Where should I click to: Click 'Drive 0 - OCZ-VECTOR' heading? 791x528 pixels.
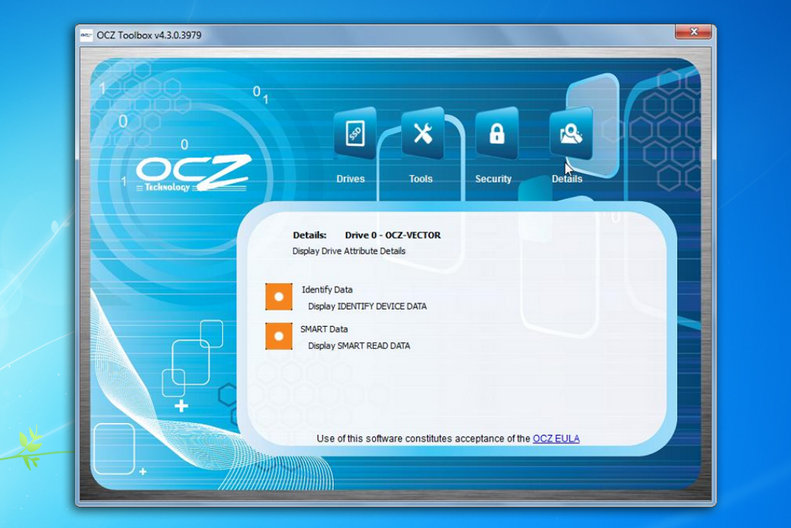(x=392, y=235)
